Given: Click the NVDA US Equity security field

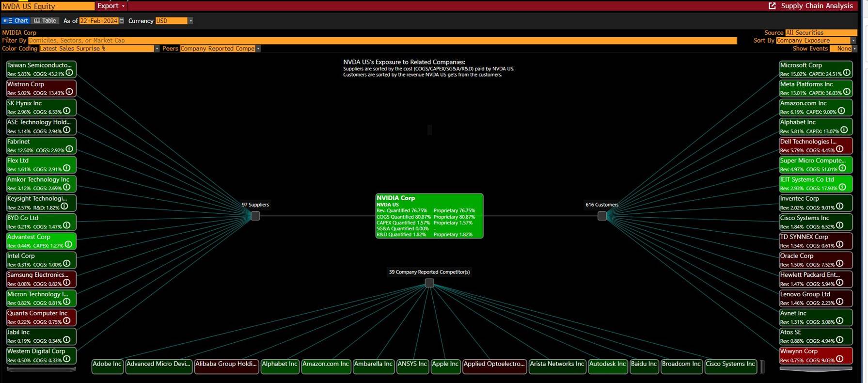Looking at the screenshot, I should [48, 6].
